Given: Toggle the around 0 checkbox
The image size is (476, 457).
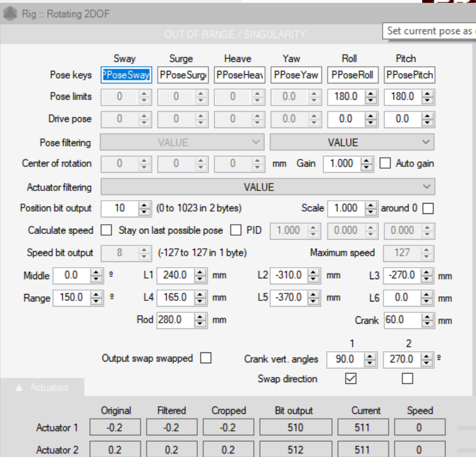Looking at the screenshot, I should pyautogui.click(x=427, y=208).
